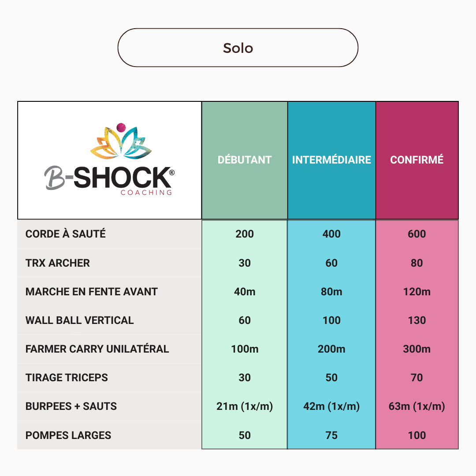Viewport: 476px width, 476px height.
Task: Select the MARCHE EN FENTE AVANT label
Action: coord(92,292)
